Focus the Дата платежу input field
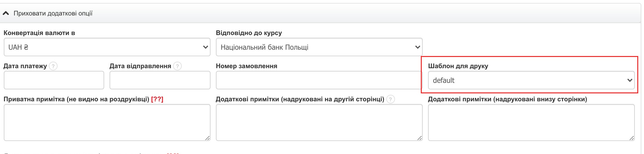The image size is (644, 154). pyautogui.click(x=54, y=80)
